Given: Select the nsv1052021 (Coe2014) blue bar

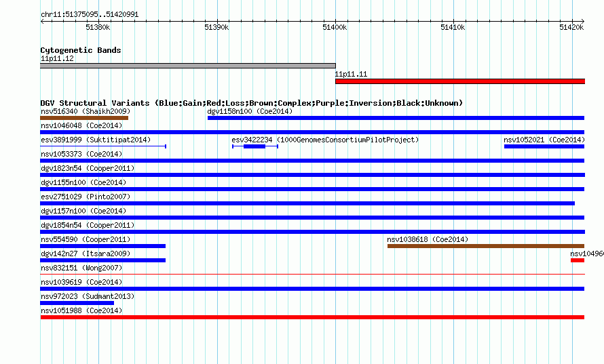Looking at the screenshot, I should [544, 146].
